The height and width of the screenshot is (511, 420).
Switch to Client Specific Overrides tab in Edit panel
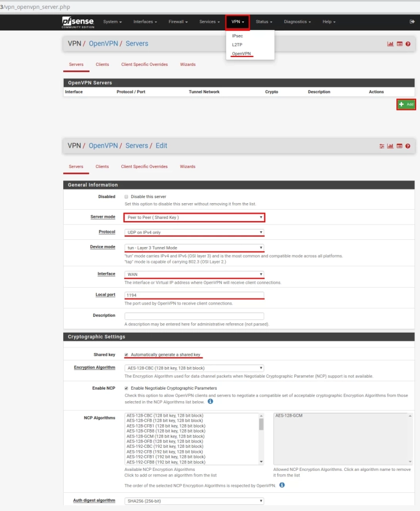click(x=144, y=166)
